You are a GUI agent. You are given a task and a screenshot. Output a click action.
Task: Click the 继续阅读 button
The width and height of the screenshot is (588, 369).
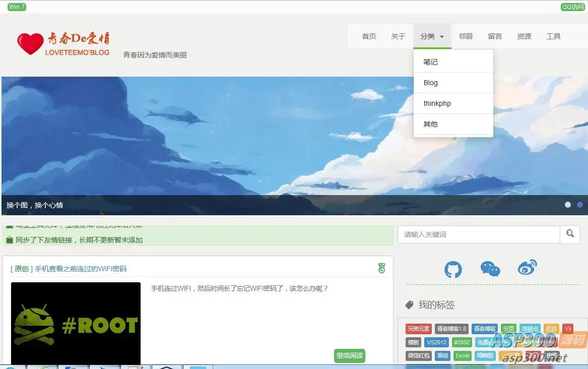click(350, 355)
